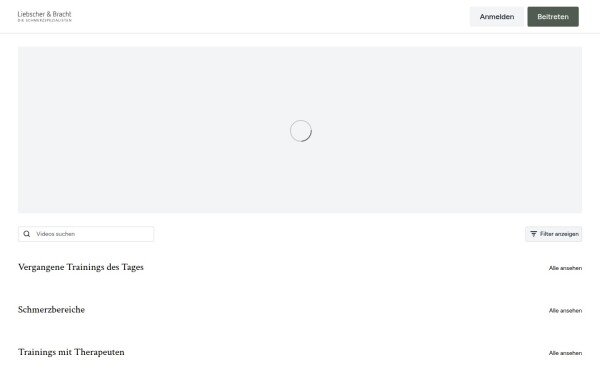The width and height of the screenshot is (600, 375).
Task: Open the Anmelden login button
Action: [x=497, y=17]
